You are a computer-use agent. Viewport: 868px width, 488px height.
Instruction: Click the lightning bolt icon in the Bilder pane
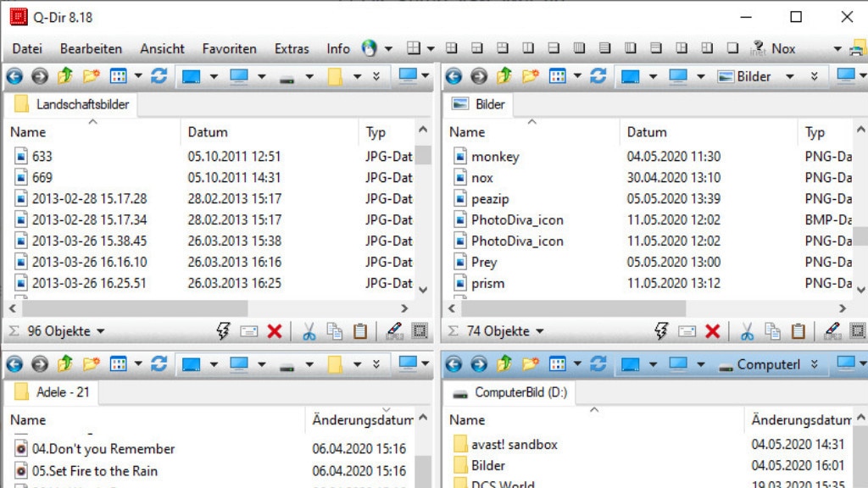[x=662, y=331]
